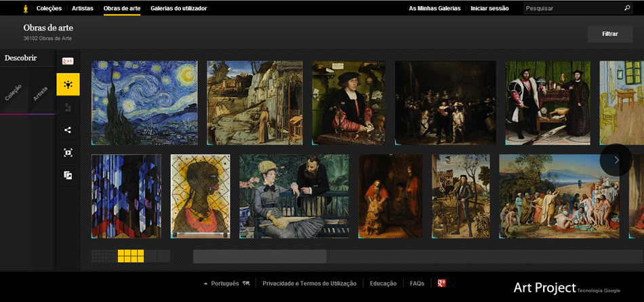Click the Google +1 icon in the sidebar
This screenshot has width=644, height=302.
(x=68, y=61)
